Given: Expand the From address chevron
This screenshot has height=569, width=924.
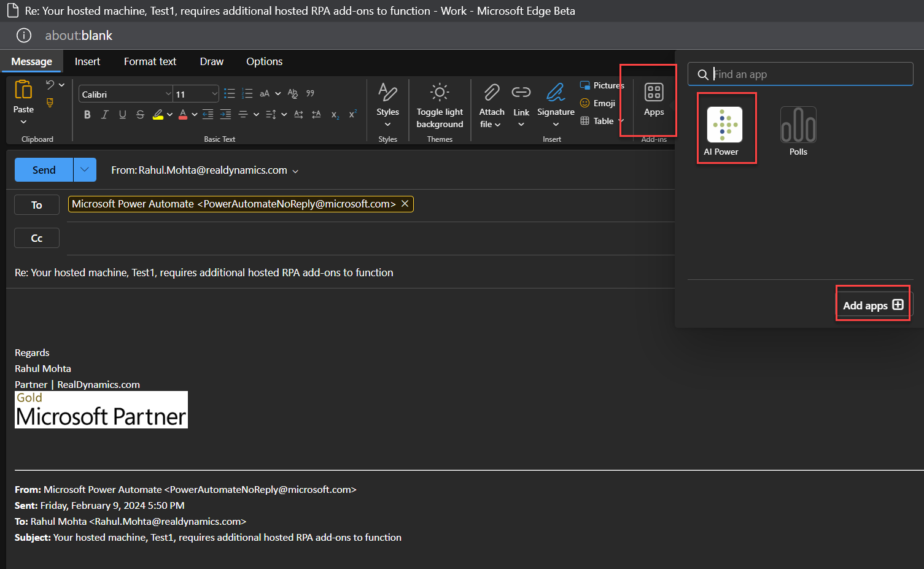Looking at the screenshot, I should [x=295, y=171].
